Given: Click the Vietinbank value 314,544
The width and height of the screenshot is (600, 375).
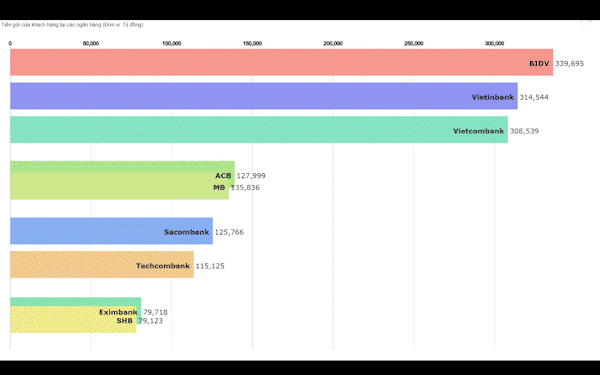Looking at the screenshot, I should click(534, 97).
